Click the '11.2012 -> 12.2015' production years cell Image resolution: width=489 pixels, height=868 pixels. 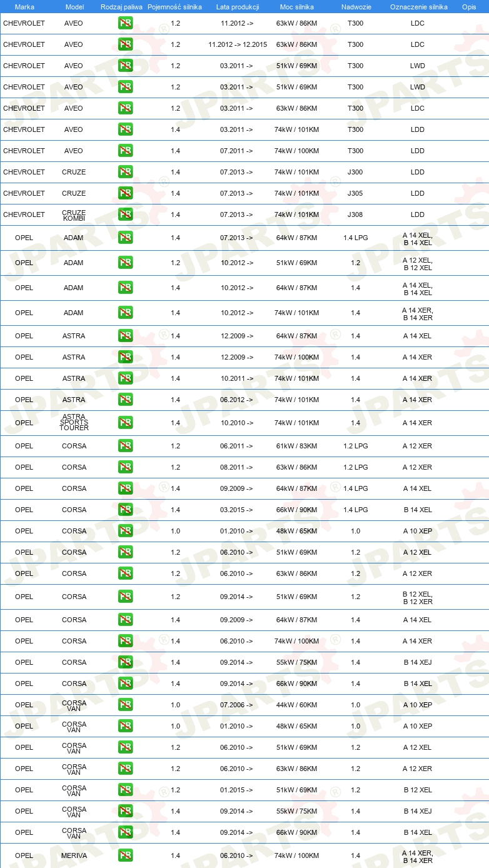pyautogui.click(x=238, y=44)
